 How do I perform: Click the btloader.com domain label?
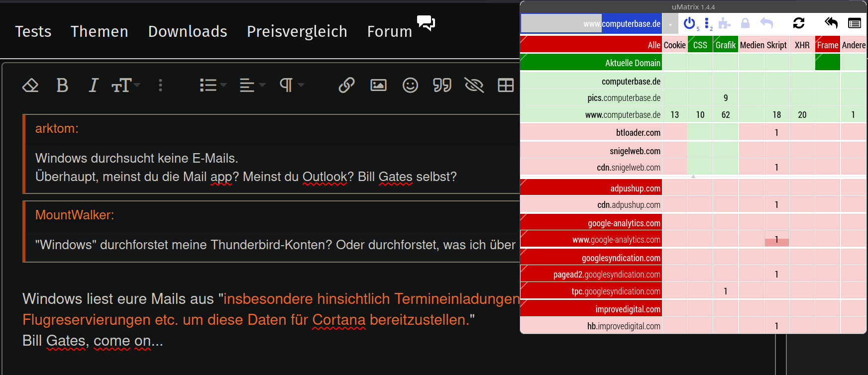coord(591,133)
